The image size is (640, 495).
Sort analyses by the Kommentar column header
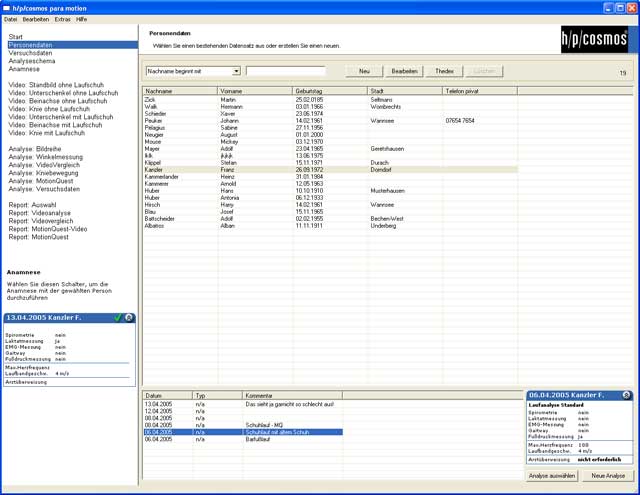[x=292, y=395]
